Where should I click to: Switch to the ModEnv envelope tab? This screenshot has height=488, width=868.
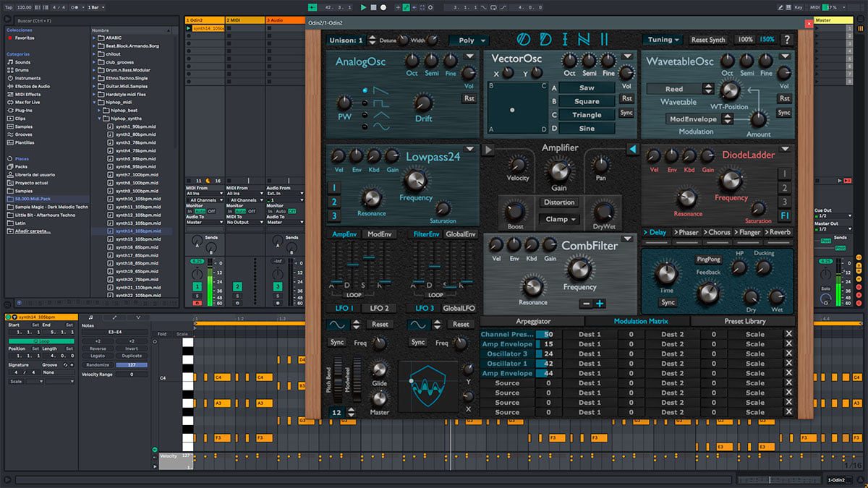click(x=380, y=234)
